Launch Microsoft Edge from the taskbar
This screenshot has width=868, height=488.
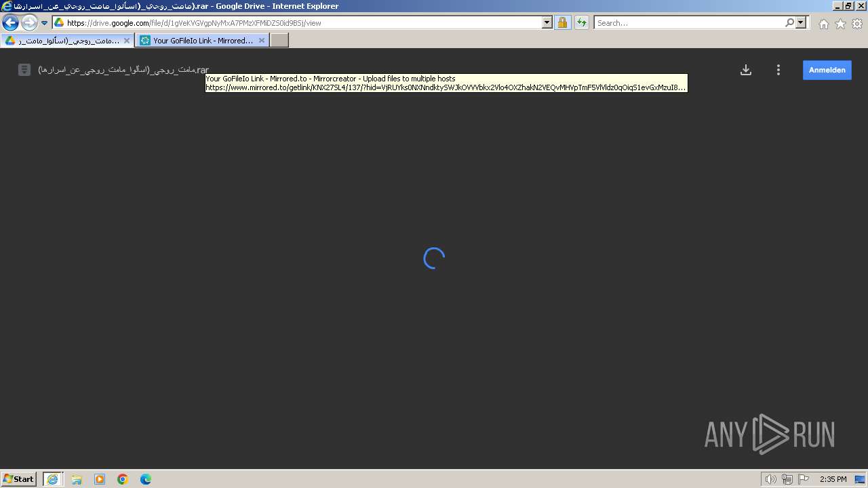coord(146,479)
